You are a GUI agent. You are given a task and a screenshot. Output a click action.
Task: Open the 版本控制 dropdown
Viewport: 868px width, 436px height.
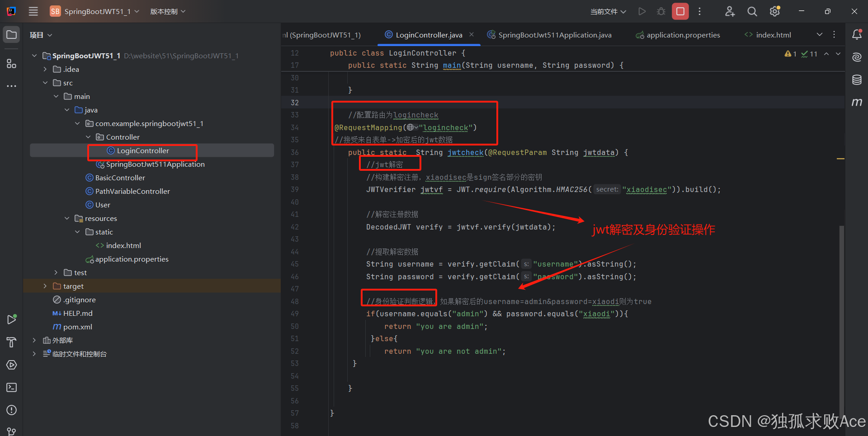point(168,11)
